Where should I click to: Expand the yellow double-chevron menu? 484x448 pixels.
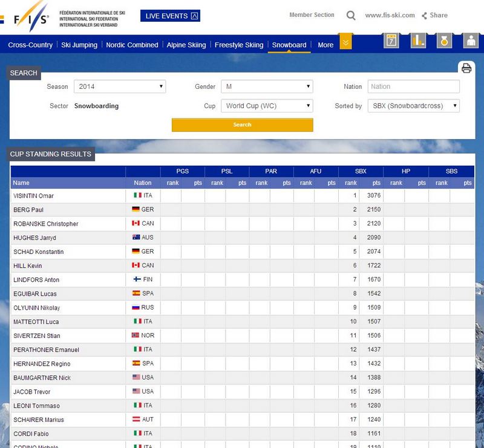click(x=345, y=43)
